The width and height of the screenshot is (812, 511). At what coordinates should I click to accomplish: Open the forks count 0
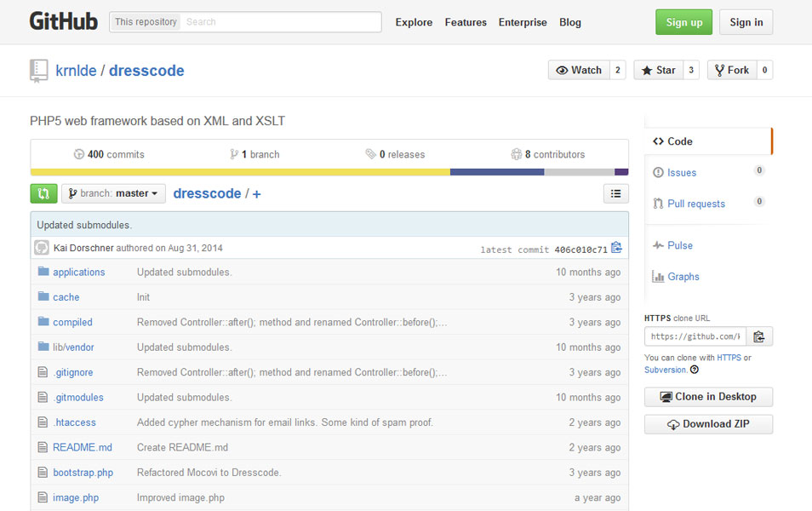pos(765,70)
